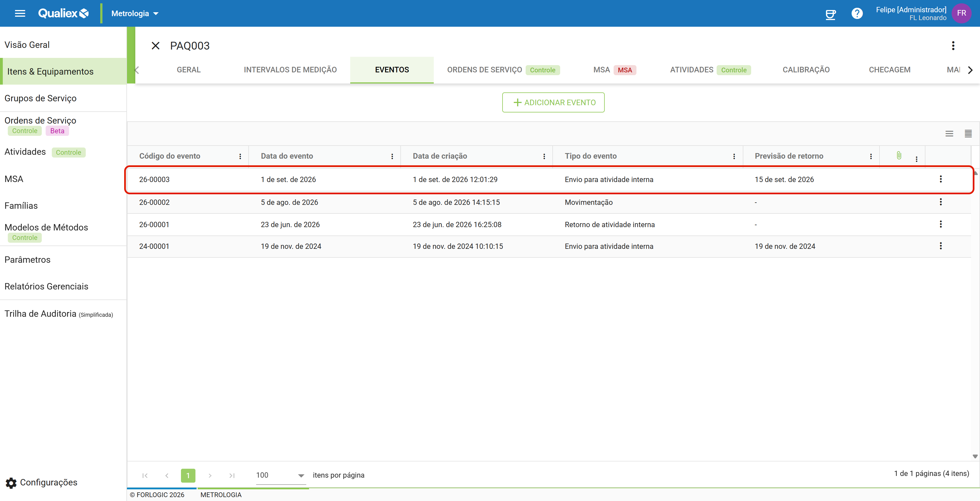Open the hamburger navigation menu

point(20,13)
